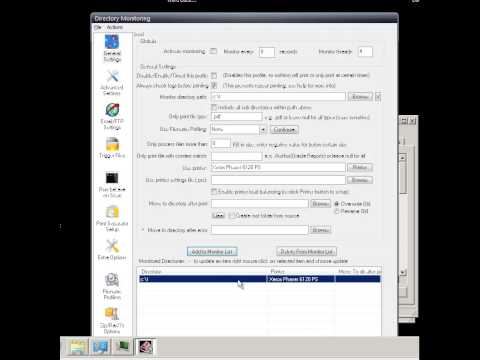
Task: Open Trigger Files in the sidebar
Action: pos(112,148)
